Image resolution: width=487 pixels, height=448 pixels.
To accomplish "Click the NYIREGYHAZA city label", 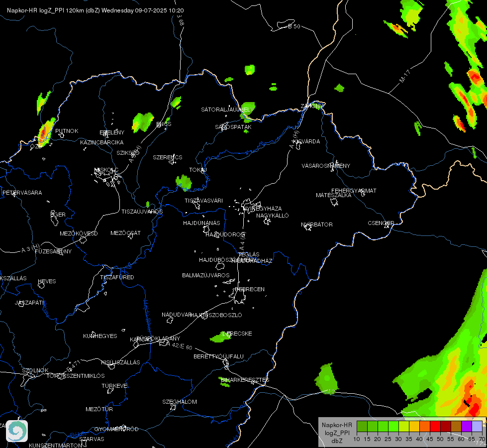I will 263,208.
